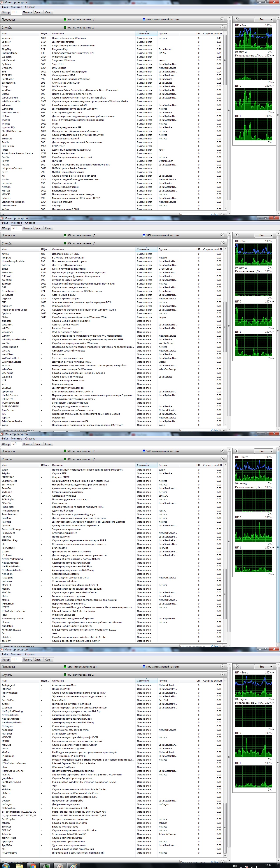Open the Файл menu in topmost window

[5, 7]
